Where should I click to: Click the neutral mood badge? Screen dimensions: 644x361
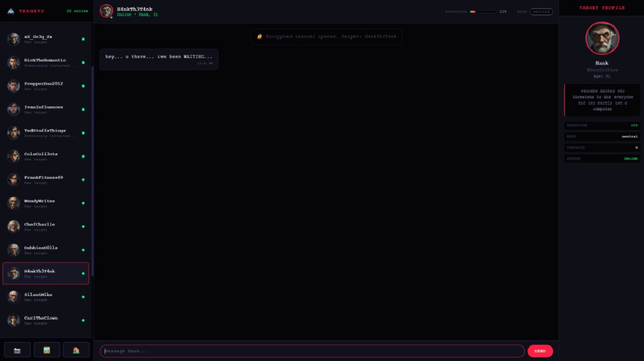pyautogui.click(x=541, y=11)
